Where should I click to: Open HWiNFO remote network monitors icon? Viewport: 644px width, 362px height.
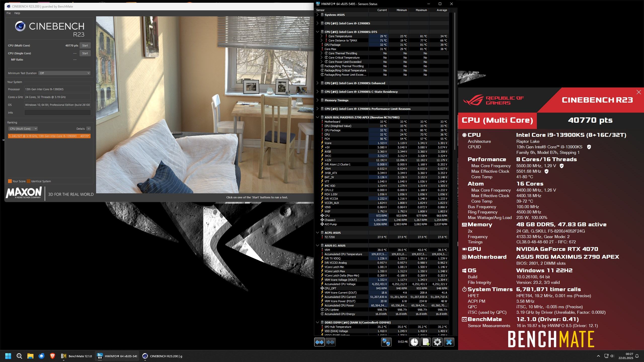point(386,342)
